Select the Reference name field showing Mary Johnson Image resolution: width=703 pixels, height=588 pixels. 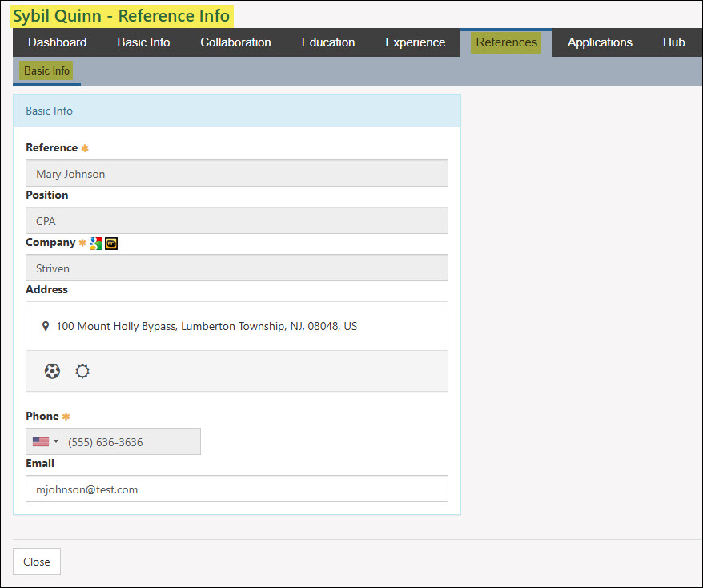pos(236,173)
